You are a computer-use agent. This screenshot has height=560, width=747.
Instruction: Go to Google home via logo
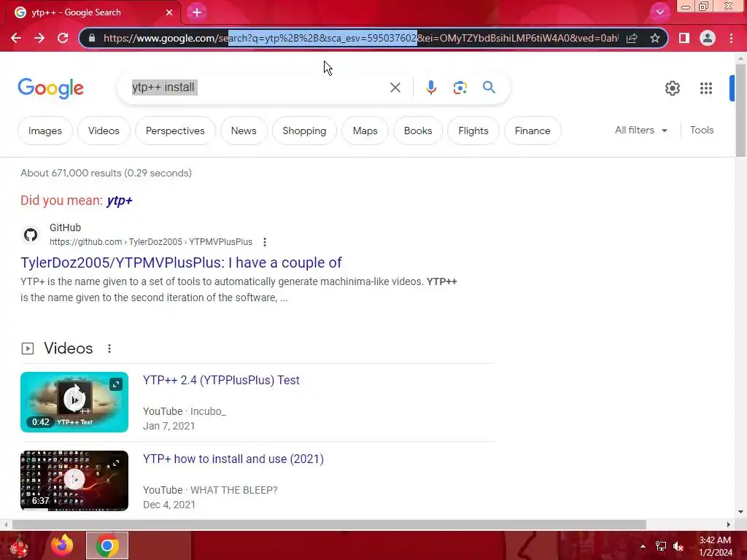click(x=51, y=88)
